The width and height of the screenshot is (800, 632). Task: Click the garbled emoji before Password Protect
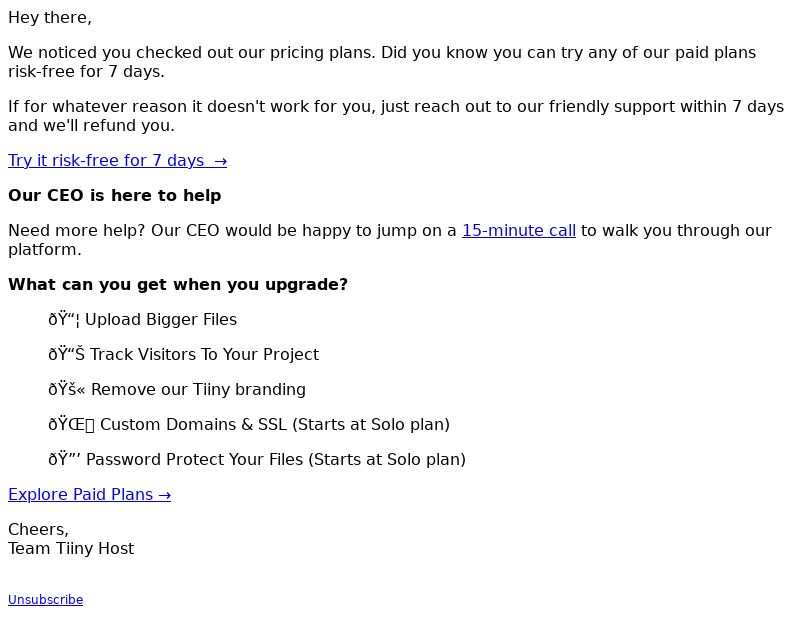click(x=65, y=460)
